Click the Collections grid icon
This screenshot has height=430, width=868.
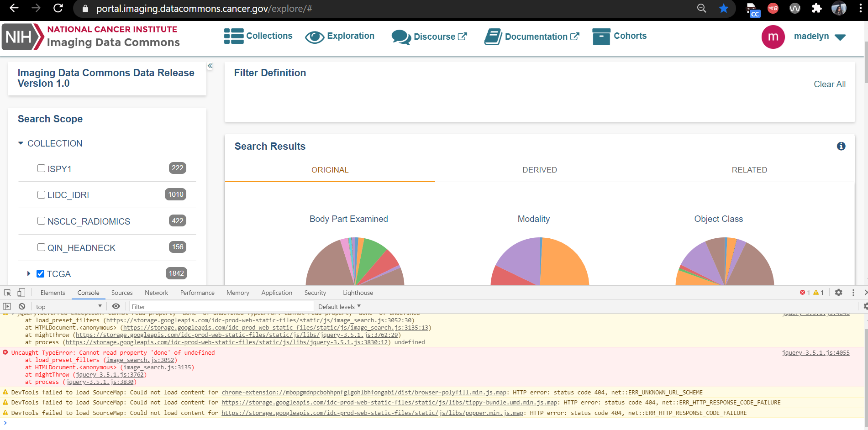[234, 36]
